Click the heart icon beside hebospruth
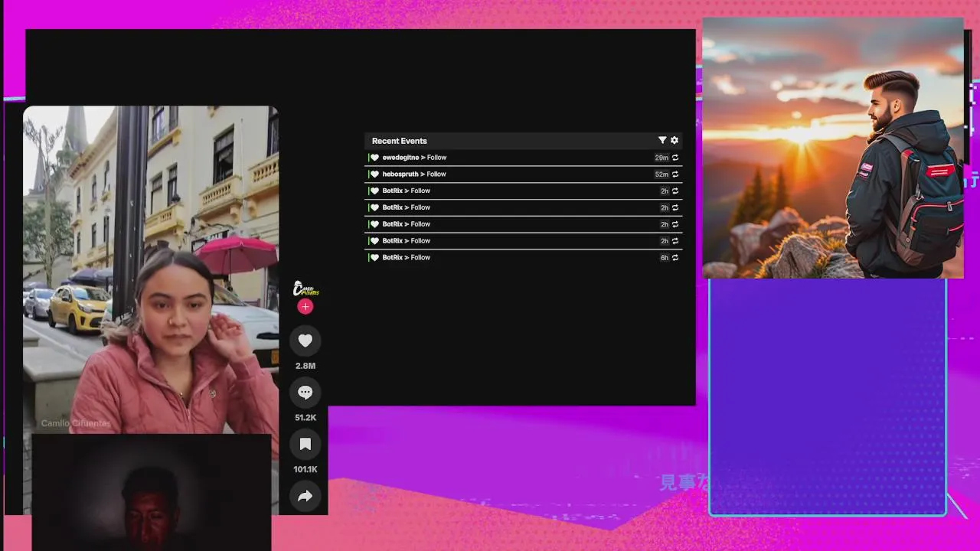The height and width of the screenshot is (551, 980). tap(374, 174)
